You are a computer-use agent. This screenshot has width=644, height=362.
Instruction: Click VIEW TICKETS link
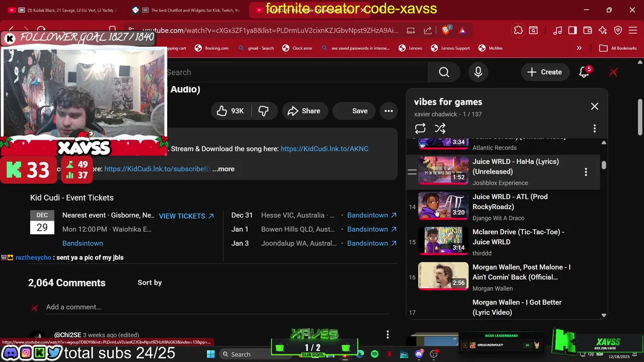[x=186, y=216]
